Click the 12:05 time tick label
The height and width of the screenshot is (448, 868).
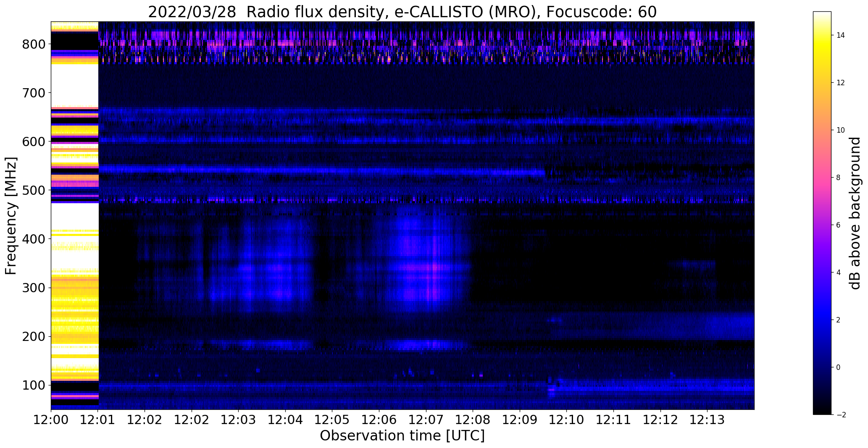pos(332,420)
